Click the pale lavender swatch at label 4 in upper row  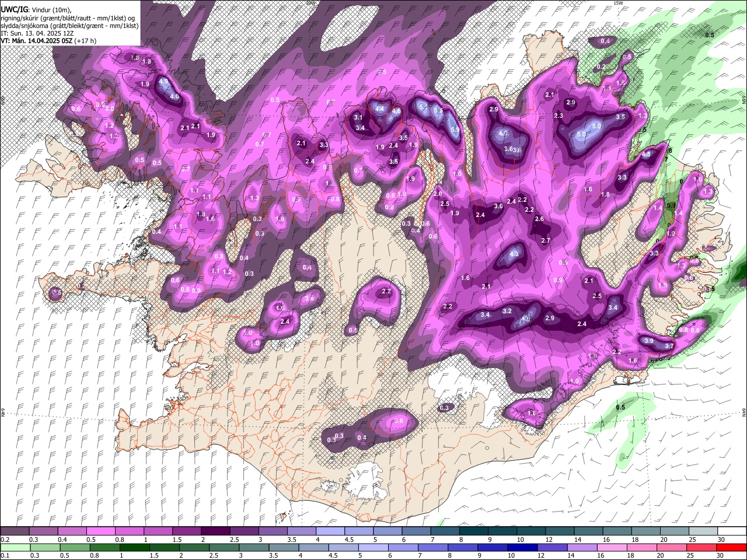point(330,531)
